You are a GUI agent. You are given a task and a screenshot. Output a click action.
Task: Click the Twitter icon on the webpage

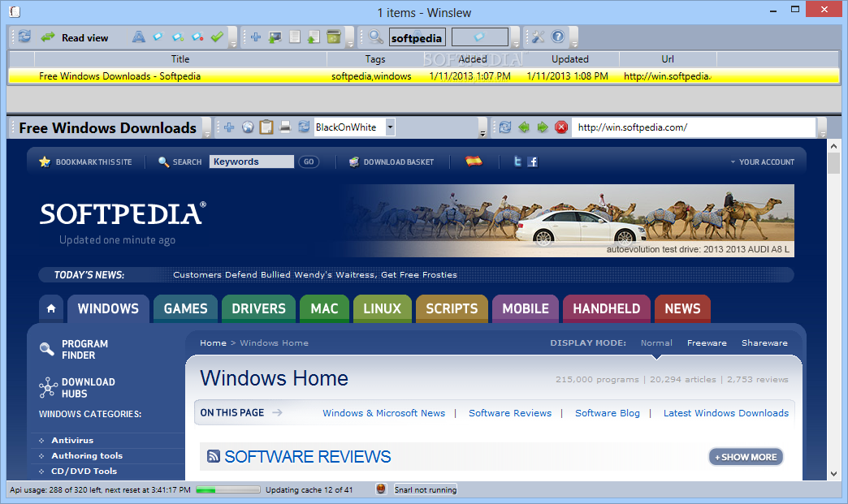pos(517,161)
